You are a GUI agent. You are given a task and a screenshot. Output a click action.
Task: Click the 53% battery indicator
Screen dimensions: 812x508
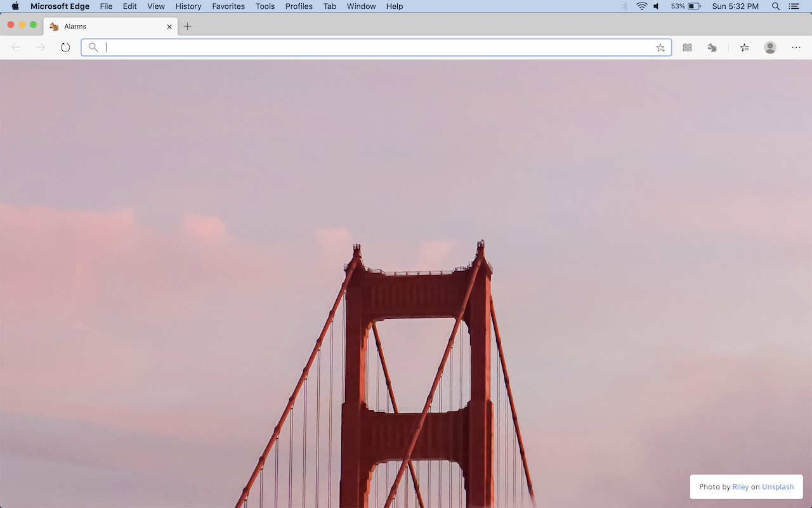[686, 6]
